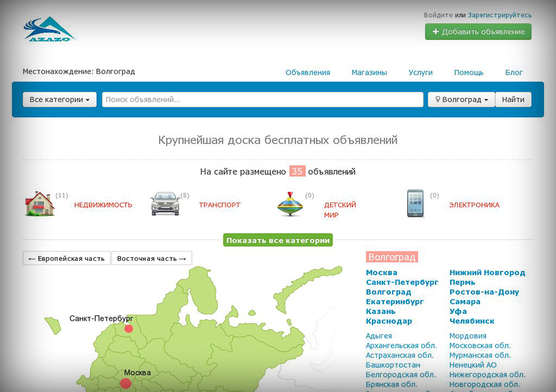556x392 pixels.
Task: Open the Объявления menu item
Action: (x=308, y=73)
